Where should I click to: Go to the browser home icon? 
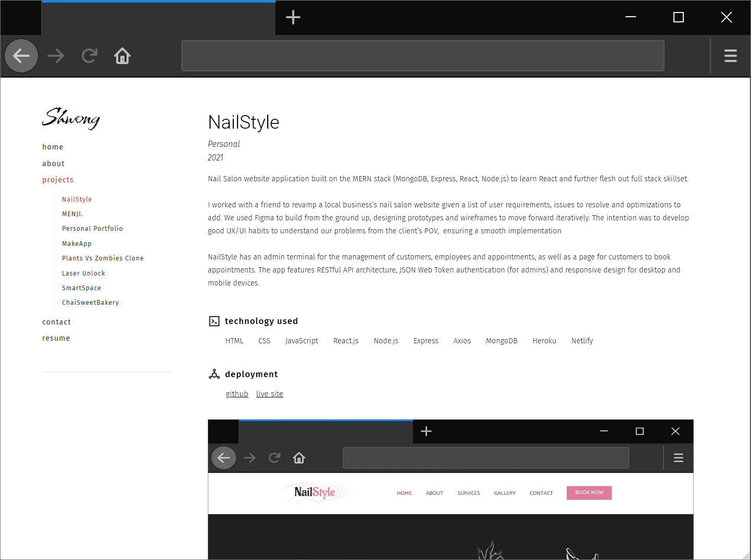(122, 56)
